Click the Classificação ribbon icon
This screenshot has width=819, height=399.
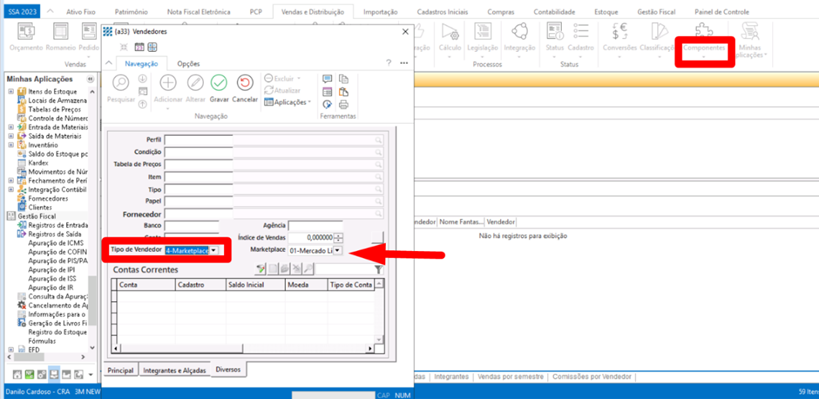659,31
